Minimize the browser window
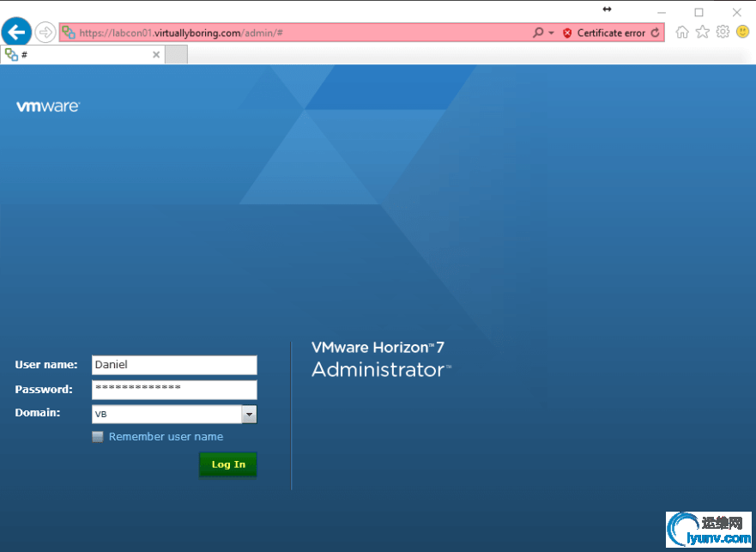This screenshot has height=552, width=756. pyautogui.click(x=662, y=13)
